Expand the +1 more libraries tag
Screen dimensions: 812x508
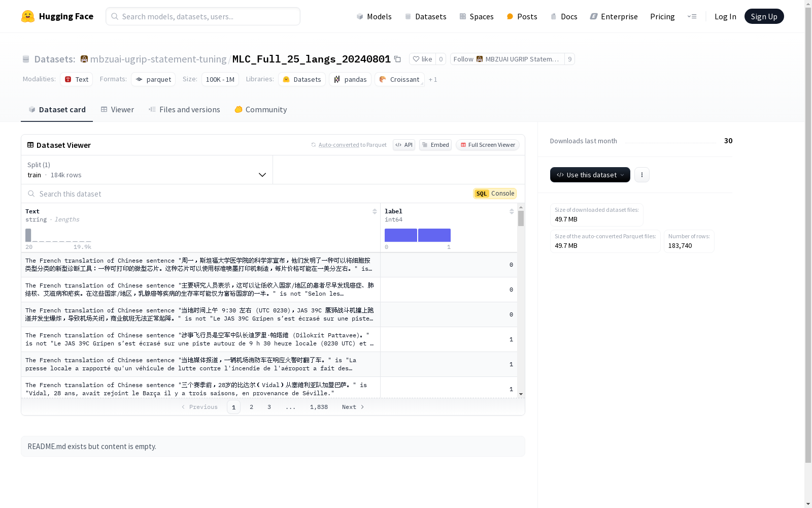click(x=433, y=79)
